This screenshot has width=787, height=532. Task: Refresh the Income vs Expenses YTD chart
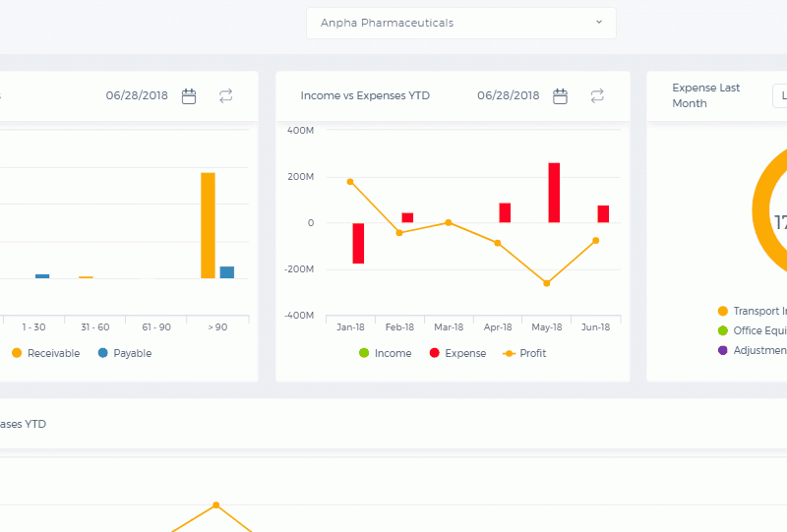[597, 95]
